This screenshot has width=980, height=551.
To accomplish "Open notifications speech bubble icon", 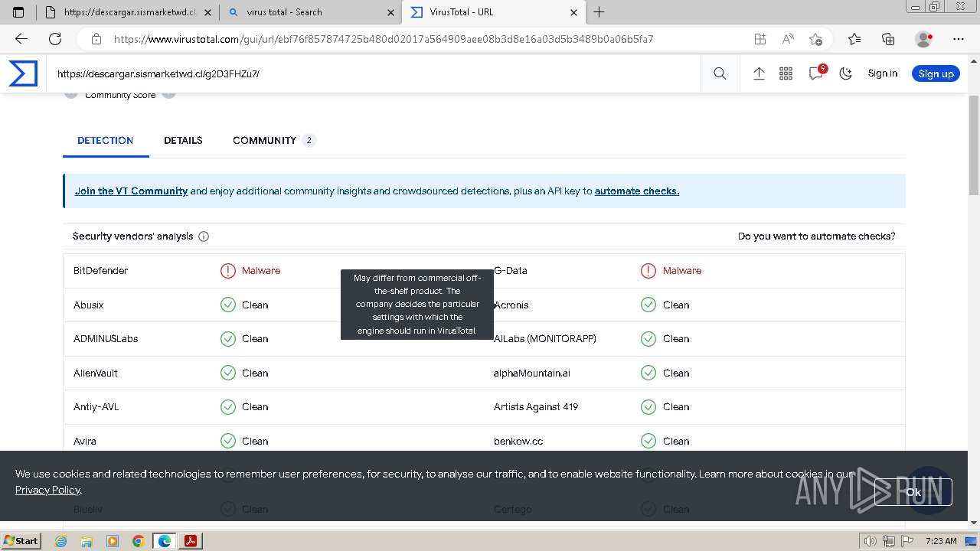I will click(816, 73).
